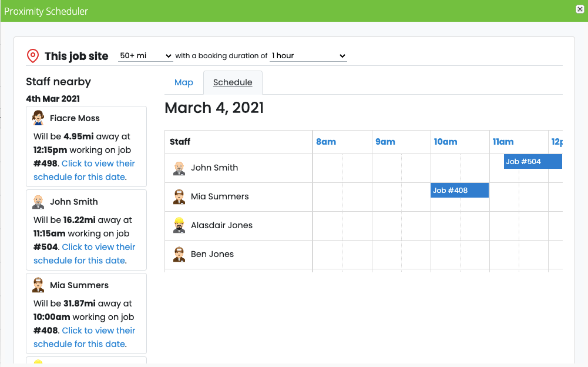View Mia Summers schedule link for job #408
This screenshot has height=367, width=588.
(84, 337)
